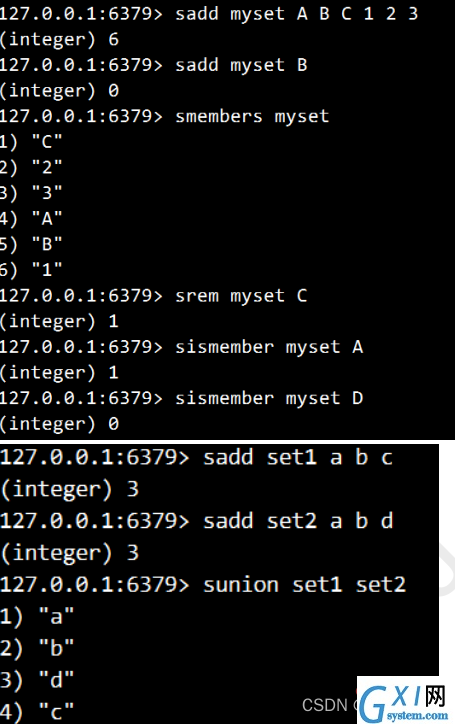This screenshot has height=724, width=455.
Task: Click the 'sunion set1 set2' command
Action: (304, 585)
